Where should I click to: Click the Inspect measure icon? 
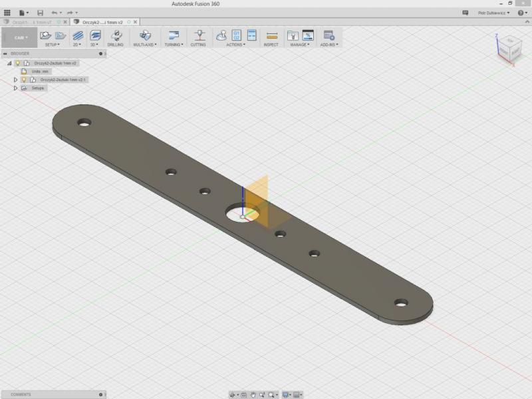tap(271, 35)
